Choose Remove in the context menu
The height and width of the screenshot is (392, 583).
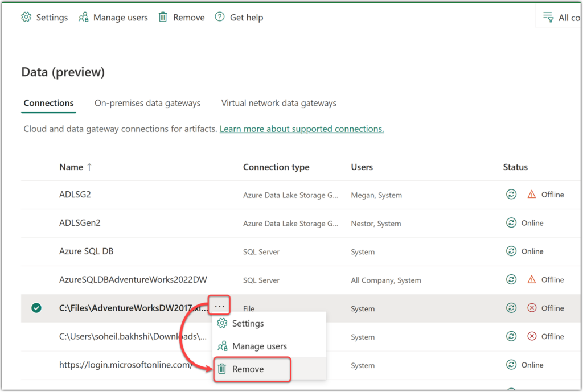coord(269,369)
